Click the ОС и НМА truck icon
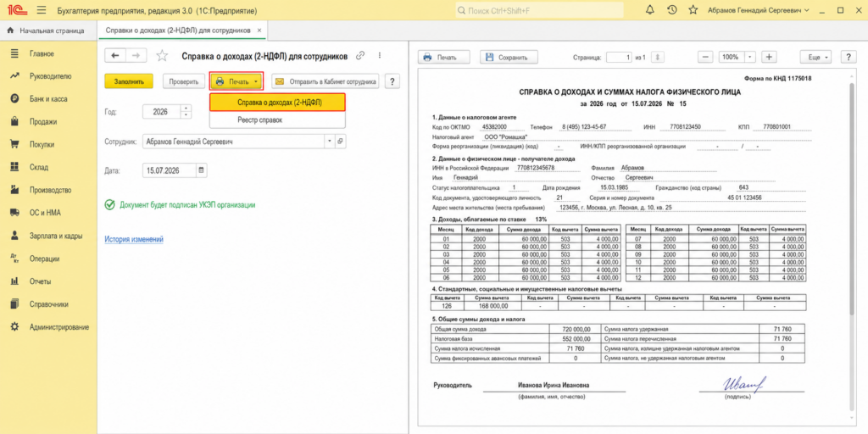The width and height of the screenshot is (868, 434). coord(15,213)
